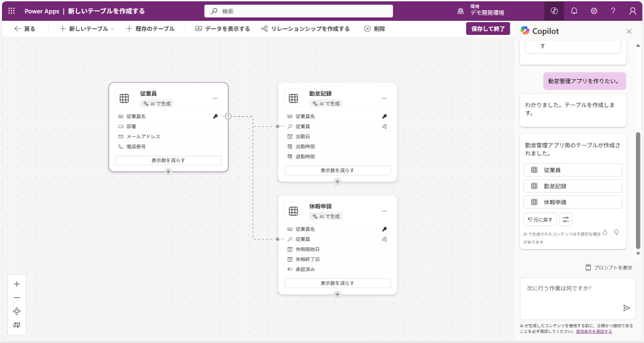Click the 検索 search box
This screenshot has height=343, width=644.
[x=299, y=11]
